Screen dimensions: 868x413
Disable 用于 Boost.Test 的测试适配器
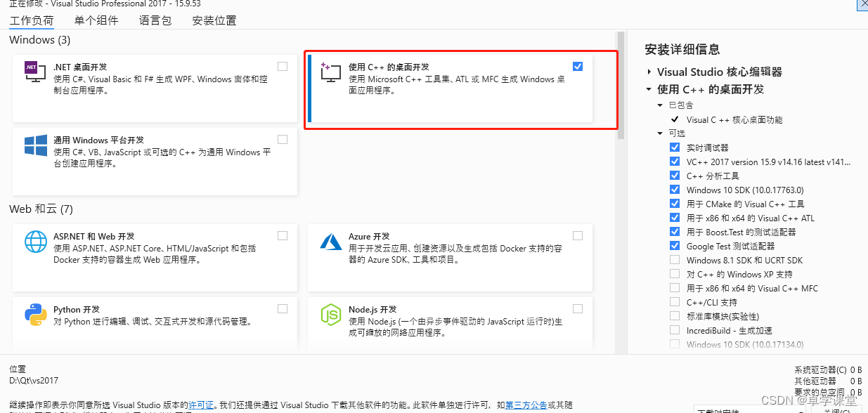pos(675,232)
